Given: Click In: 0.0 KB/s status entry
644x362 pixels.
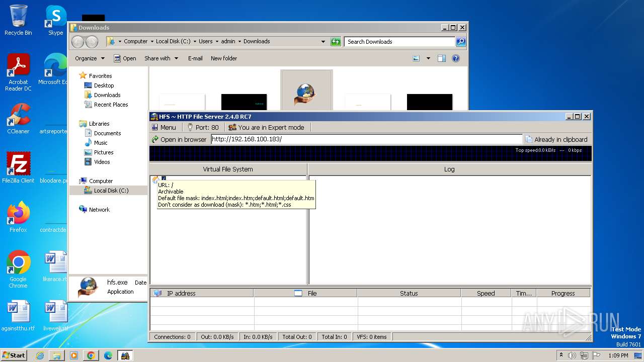Looking at the screenshot, I should (258, 337).
